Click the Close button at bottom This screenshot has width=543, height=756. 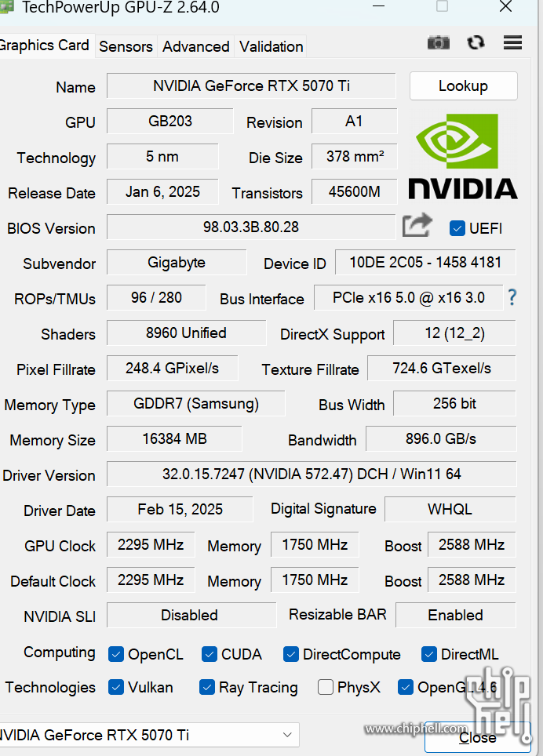477,736
